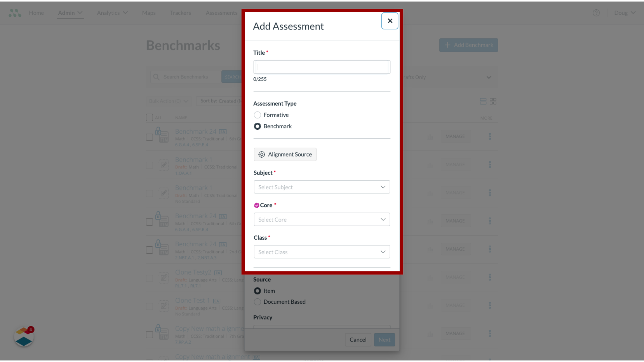Expand the Select Class dropdown
This screenshot has height=362, width=644.
(x=322, y=251)
